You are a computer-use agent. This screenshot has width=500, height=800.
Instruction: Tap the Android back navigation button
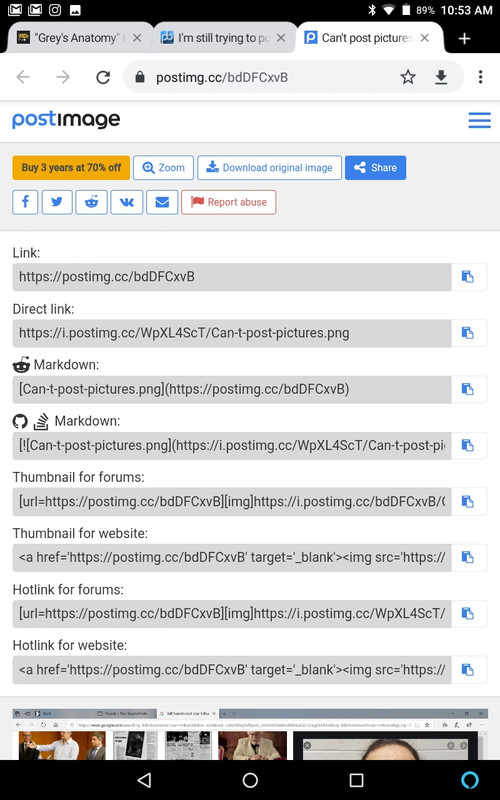145,780
